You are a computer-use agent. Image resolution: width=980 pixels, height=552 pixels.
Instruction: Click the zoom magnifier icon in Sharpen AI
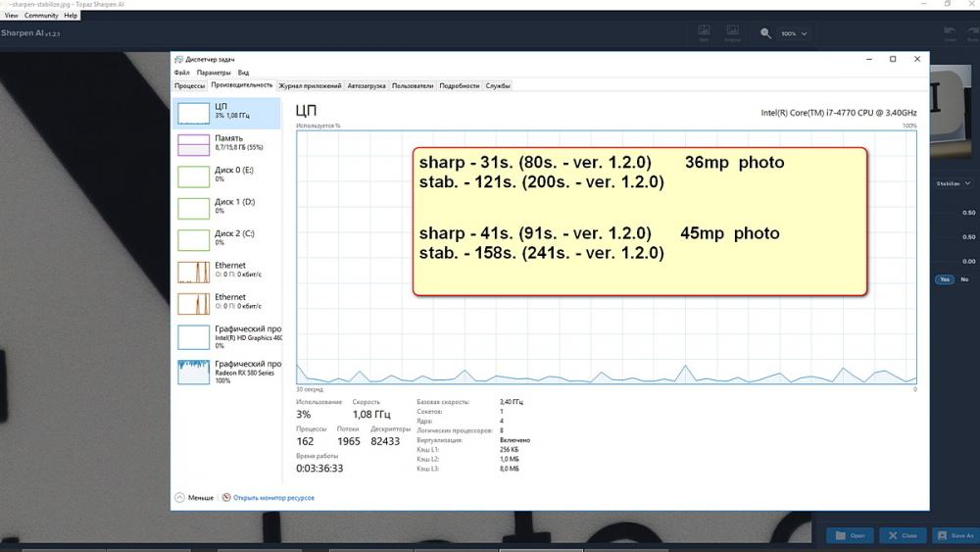coord(765,33)
